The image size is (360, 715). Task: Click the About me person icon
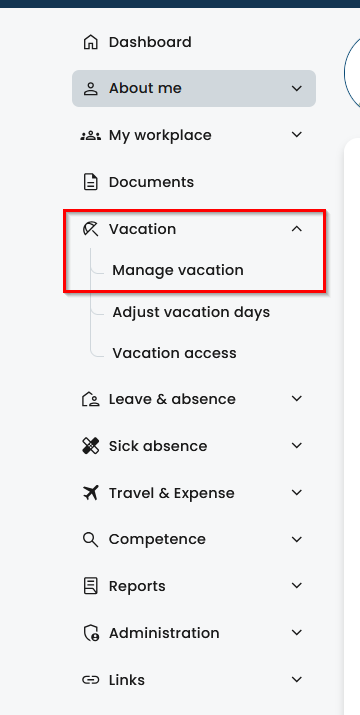[x=90, y=88]
